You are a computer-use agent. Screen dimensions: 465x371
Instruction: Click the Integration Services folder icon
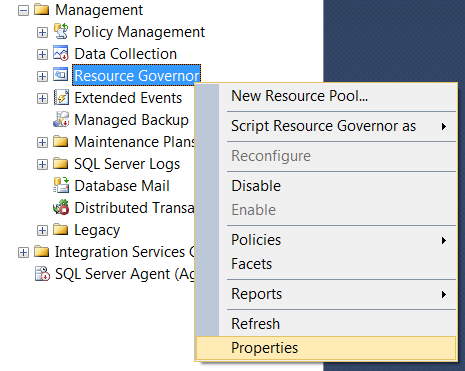coord(42,251)
